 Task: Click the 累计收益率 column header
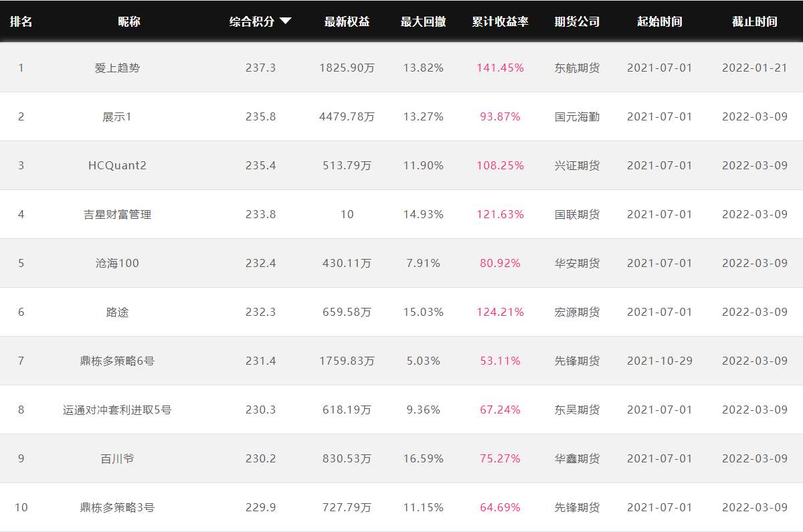pyautogui.click(x=500, y=21)
